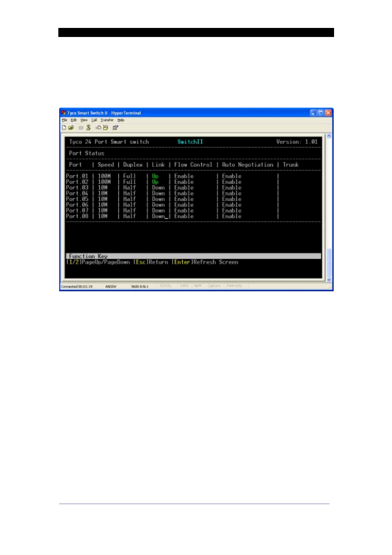The height and width of the screenshot is (555, 392).
Task: Click the Port.03 row label
Action: point(77,188)
